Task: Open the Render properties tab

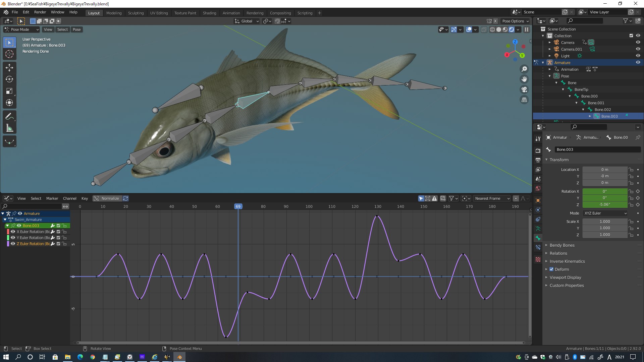Action: (538, 150)
